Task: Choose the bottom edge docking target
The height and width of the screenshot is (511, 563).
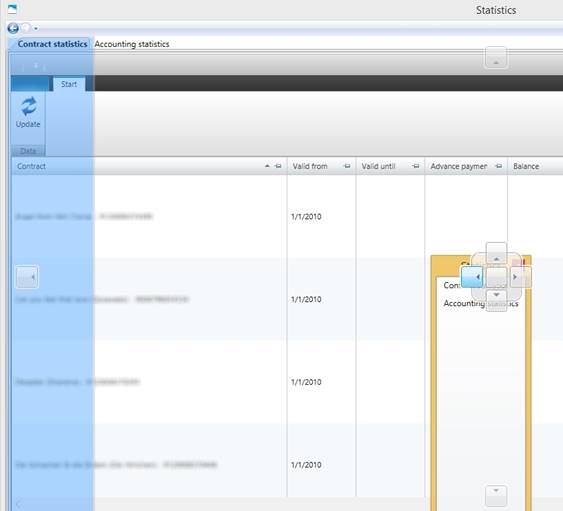Action: pyautogui.click(x=496, y=496)
